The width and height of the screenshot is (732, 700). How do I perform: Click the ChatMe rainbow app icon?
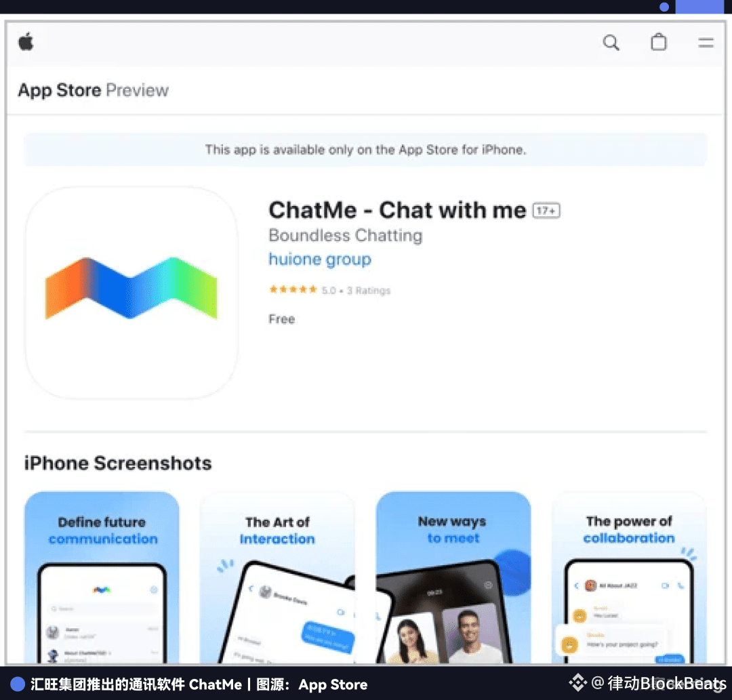click(131, 293)
